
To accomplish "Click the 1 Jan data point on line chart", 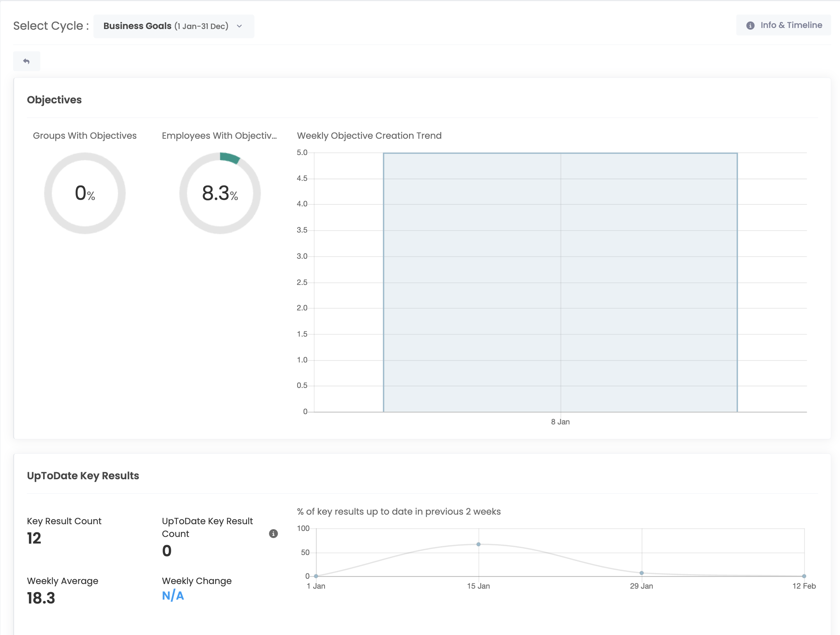I will [316, 576].
